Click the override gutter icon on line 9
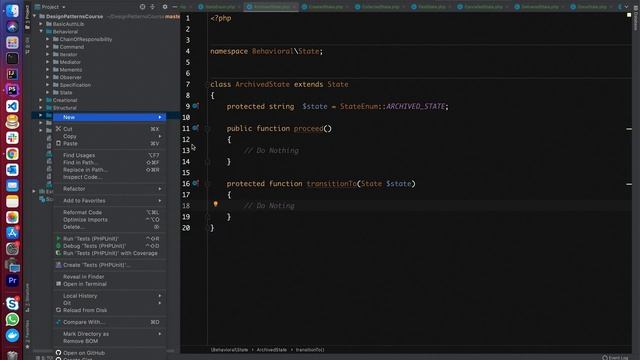Viewport: 640px width, 360px height. click(196, 106)
